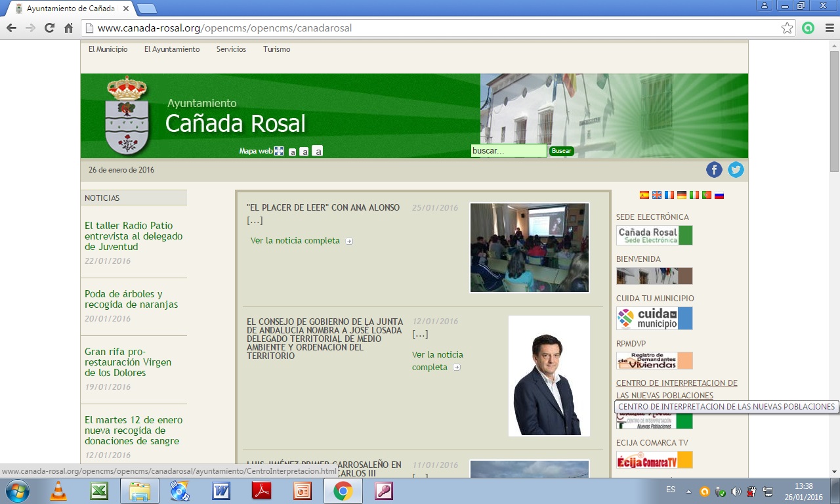Screen dimensions: 840x504
Task: Go to the browser home page icon
Action: 68,28
